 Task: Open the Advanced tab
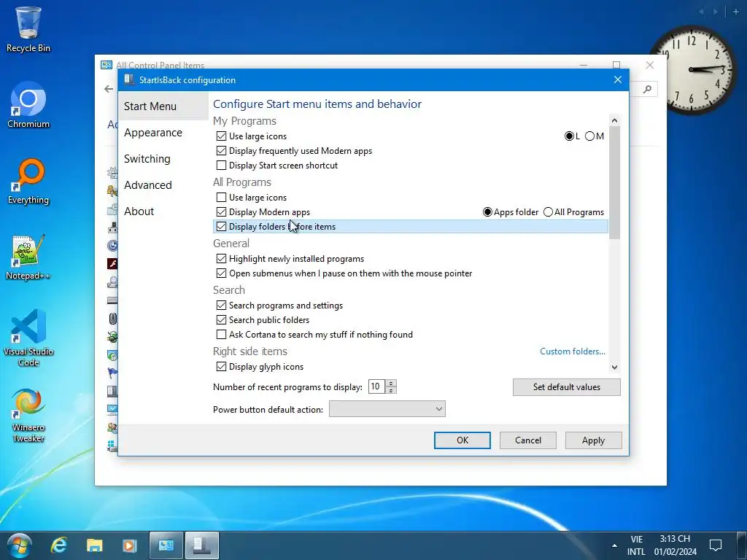(148, 184)
